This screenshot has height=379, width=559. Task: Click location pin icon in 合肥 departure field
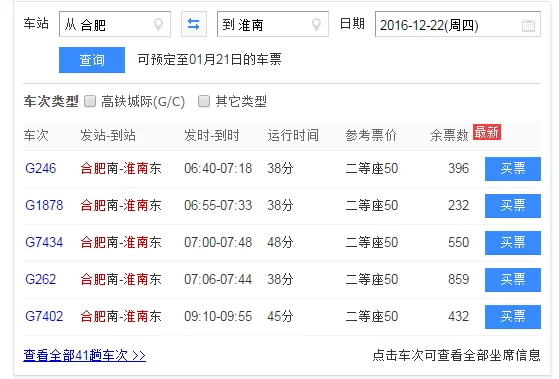[158, 25]
